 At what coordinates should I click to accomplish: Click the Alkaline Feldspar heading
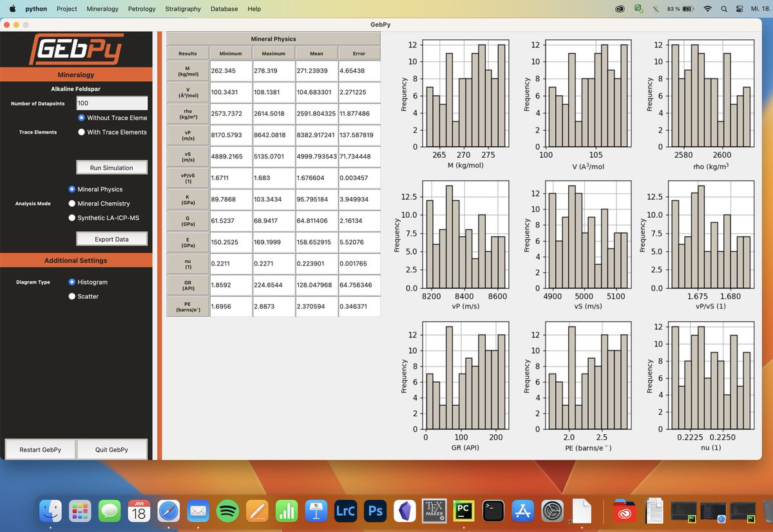[76, 89]
